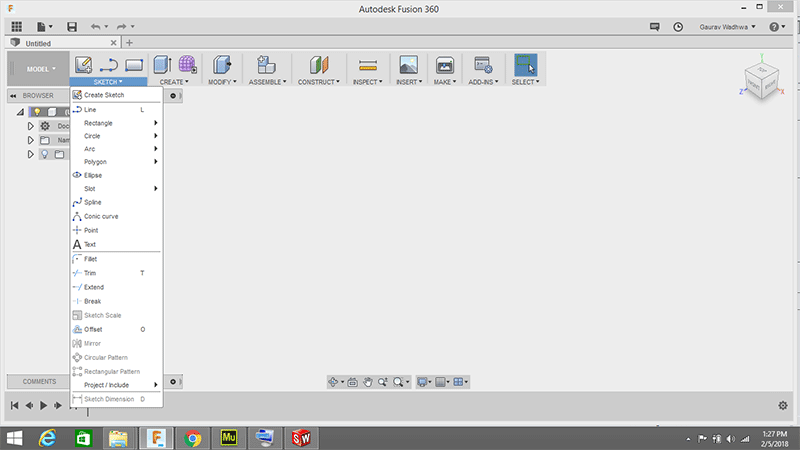Click the Make 3D print icon
Screen dimensions: 800x450
pyautogui.click(x=445, y=65)
